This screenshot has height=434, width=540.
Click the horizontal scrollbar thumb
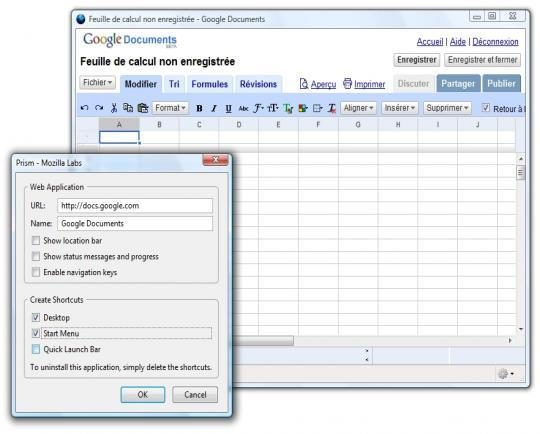click(x=263, y=341)
